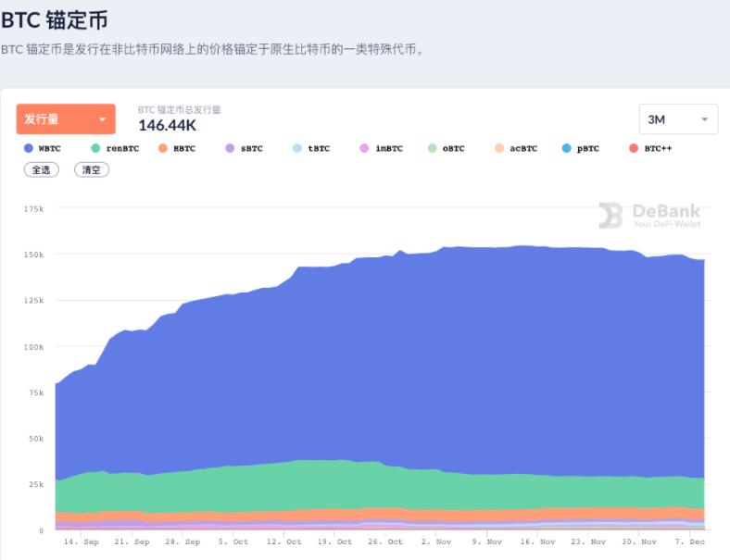Open the 3M time range dropdown
The width and height of the screenshot is (730, 560).
click(678, 119)
